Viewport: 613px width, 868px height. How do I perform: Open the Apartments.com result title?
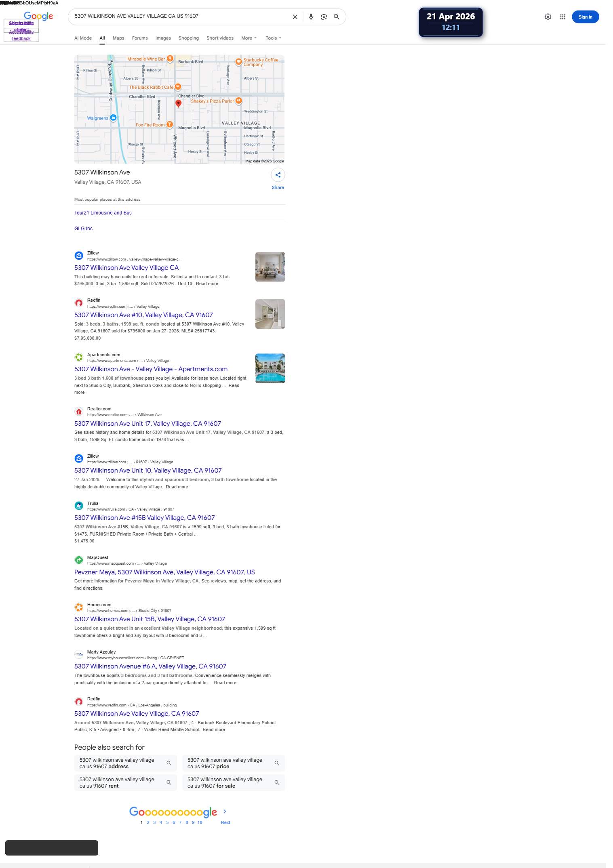pos(151,369)
